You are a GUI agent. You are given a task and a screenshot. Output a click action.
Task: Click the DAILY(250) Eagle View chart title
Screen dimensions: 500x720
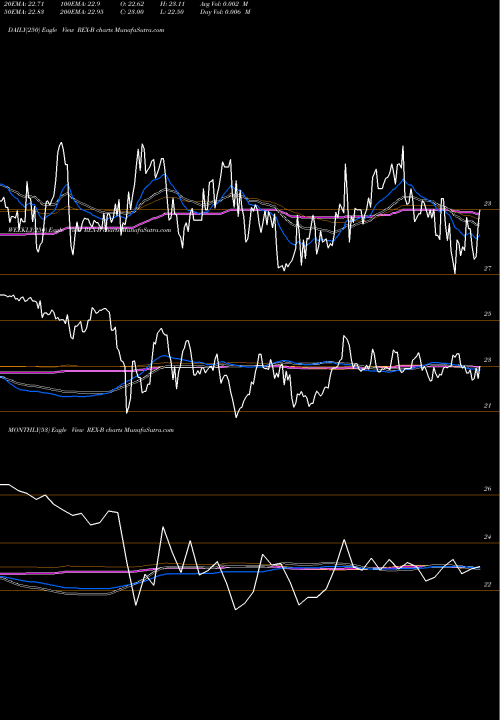[86, 30]
